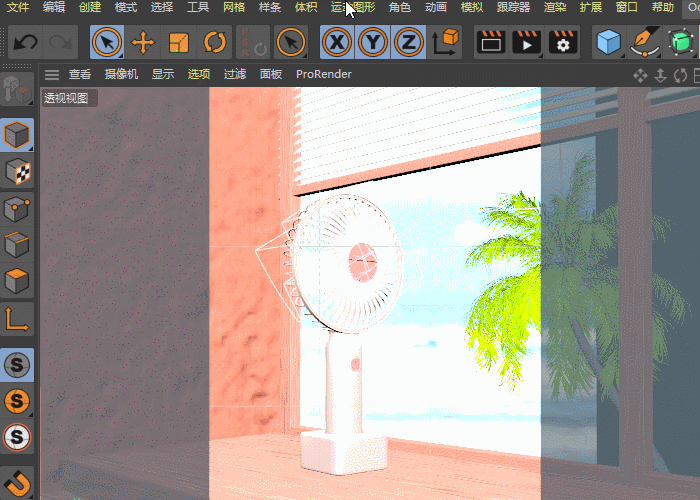Open the viewport hamburger menu
The height and width of the screenshot is (500, 700).
click(52, 75)
